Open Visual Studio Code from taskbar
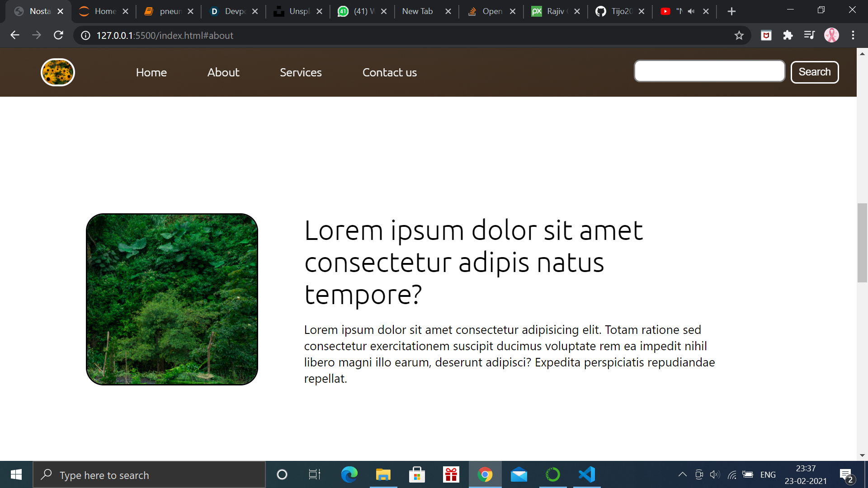The height and width of the screenshot is (488, 868). tap(587, 475)
